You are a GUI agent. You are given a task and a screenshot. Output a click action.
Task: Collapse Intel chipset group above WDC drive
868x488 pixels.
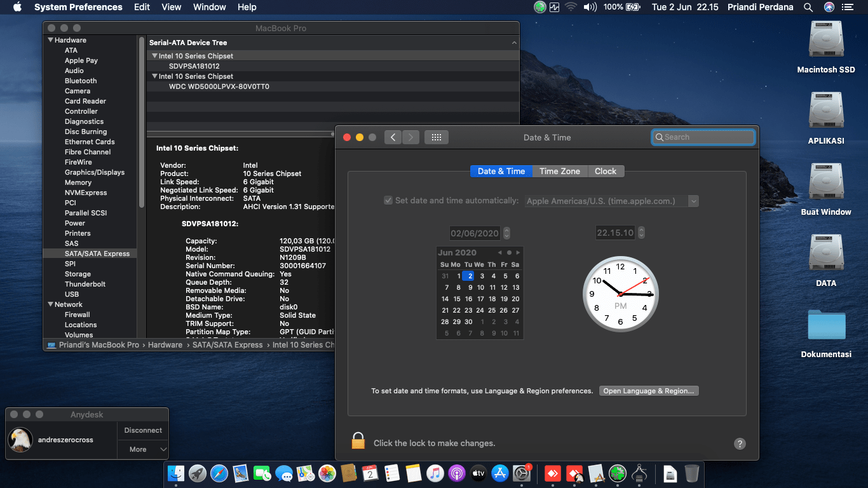pyautogui.click(x=154, y=76)
